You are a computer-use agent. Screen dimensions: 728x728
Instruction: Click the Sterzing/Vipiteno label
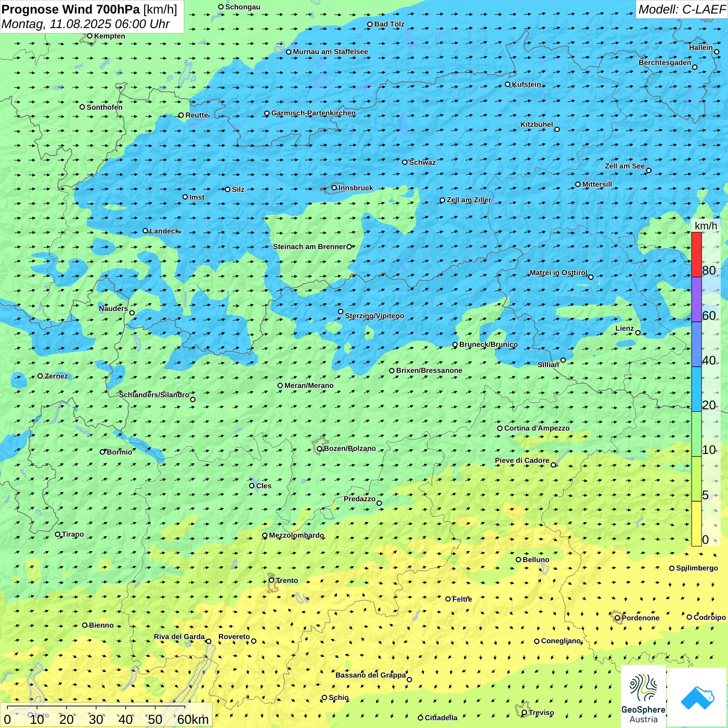(x=374, y=316)
